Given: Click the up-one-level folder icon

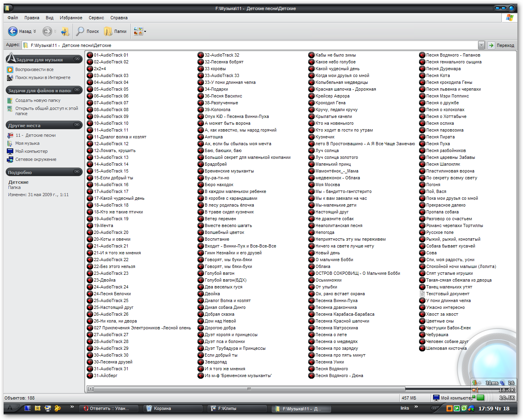Looking at the screenshot, I should coord(65,31).
